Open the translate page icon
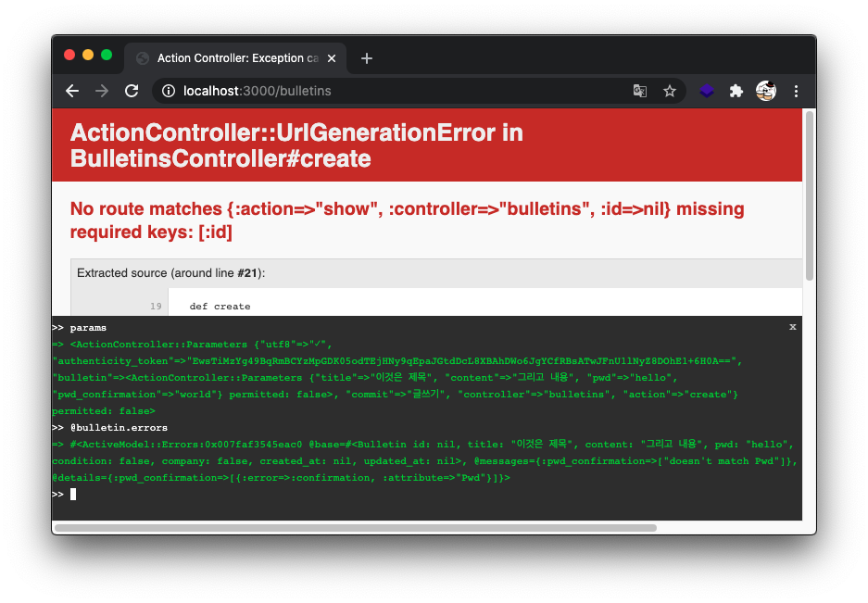Image resolution: width=868 pixels, height=603 pixels. (640, 91)
